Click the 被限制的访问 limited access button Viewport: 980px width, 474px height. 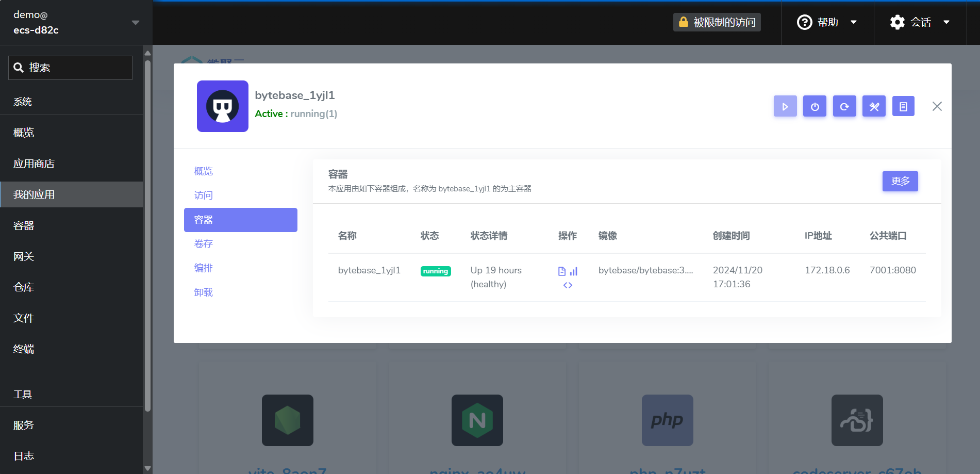[717, 22]
